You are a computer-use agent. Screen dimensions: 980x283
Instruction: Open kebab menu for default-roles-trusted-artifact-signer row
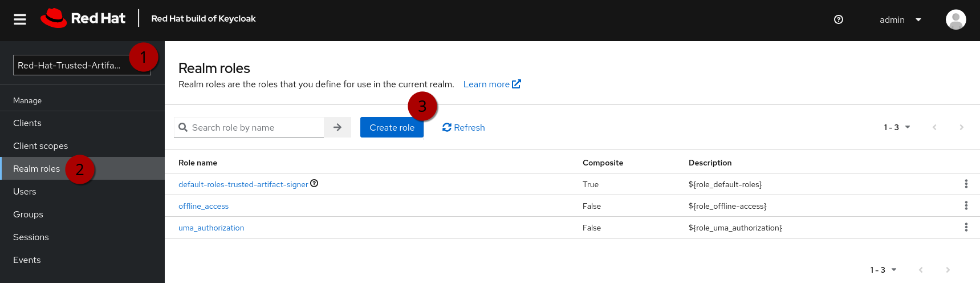pos(966,184)
